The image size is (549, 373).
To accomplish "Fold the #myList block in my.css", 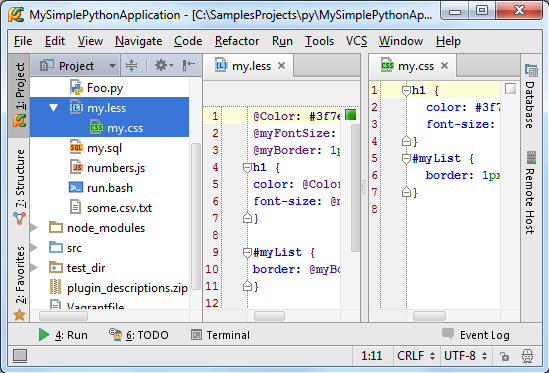I will point(406,159).
